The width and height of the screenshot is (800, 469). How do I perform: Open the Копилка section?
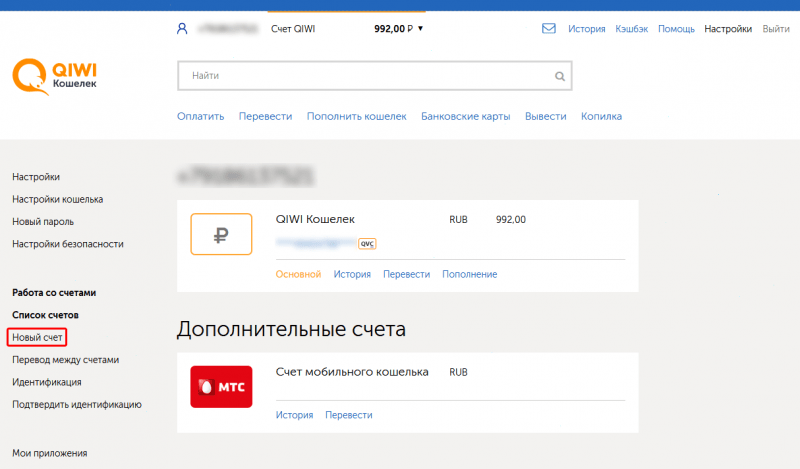click(x=602, y=116)
